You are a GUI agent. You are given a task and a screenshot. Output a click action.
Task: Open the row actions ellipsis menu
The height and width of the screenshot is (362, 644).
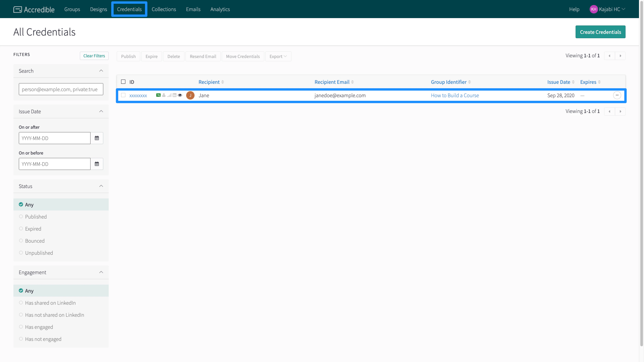point(617,95)
